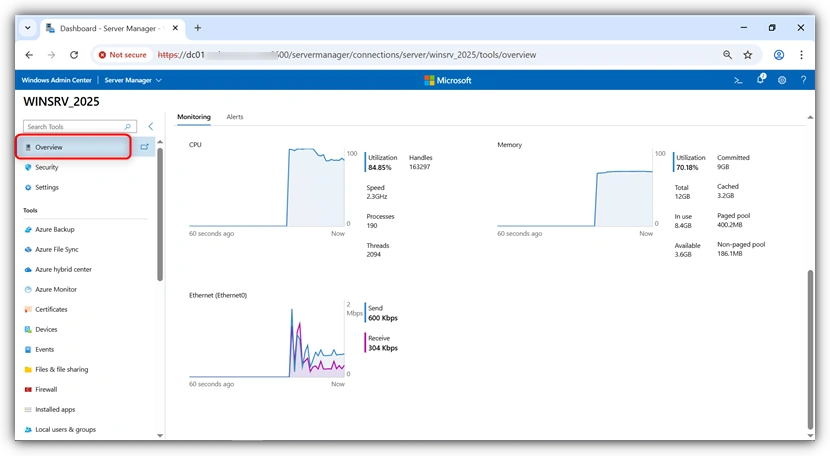Click the pop-out icon beside Overview

[144, 147]
